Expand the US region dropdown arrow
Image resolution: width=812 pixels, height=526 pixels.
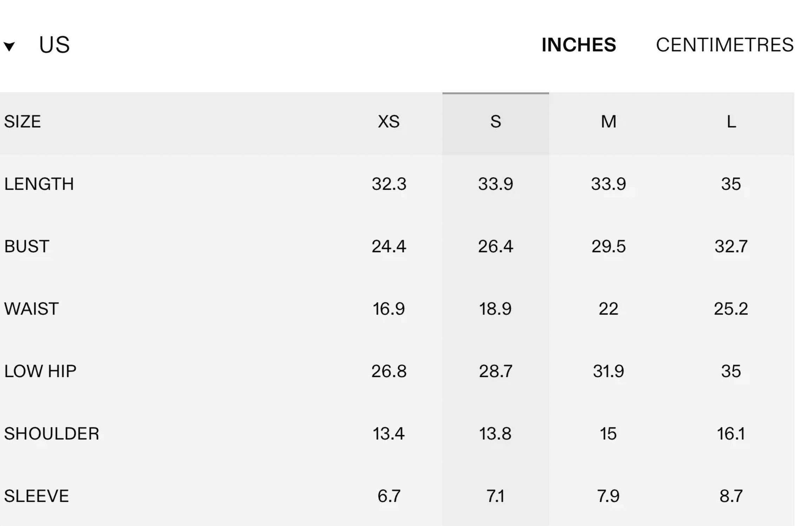click(x=9, y=46)
